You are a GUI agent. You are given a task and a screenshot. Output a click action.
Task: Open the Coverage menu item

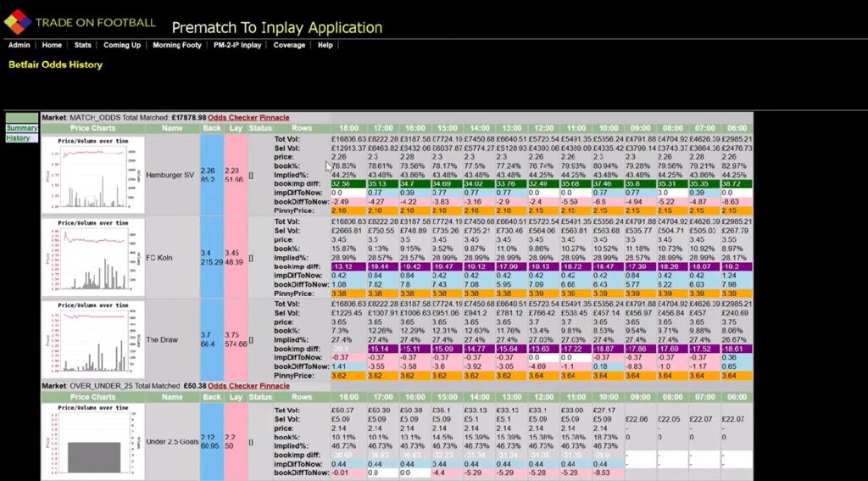point(289,46)
